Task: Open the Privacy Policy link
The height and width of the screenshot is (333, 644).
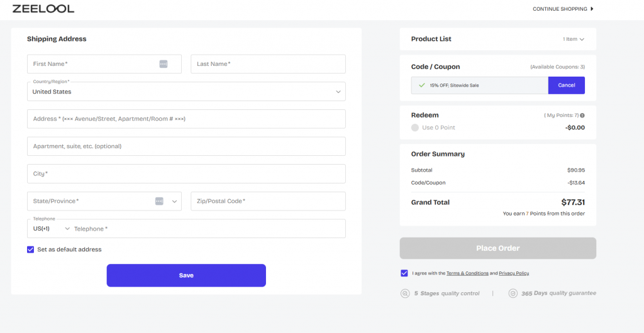Action: (514, 273)
